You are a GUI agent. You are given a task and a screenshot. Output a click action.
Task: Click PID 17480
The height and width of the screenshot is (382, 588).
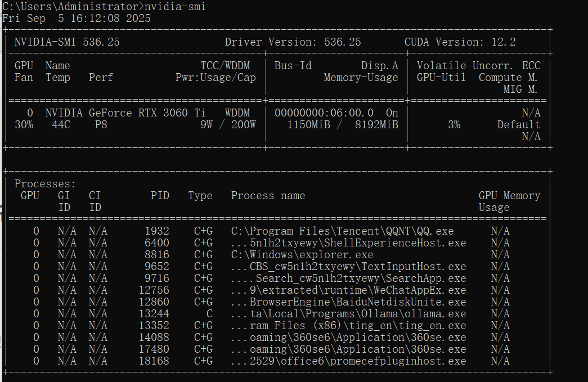(154, 349)
